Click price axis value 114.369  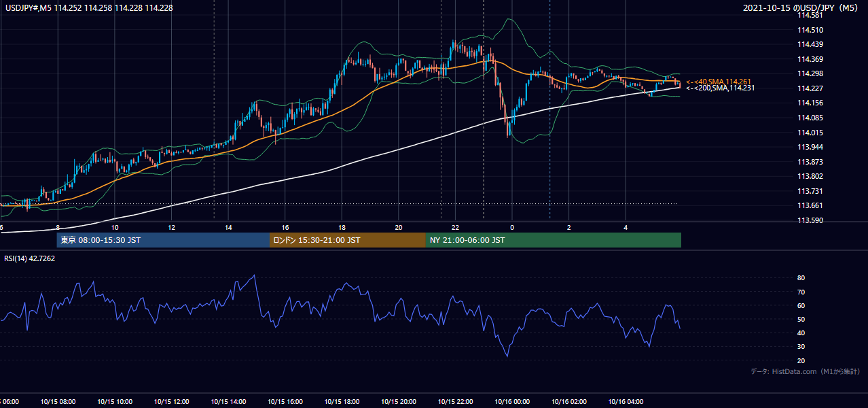(810, 59)
